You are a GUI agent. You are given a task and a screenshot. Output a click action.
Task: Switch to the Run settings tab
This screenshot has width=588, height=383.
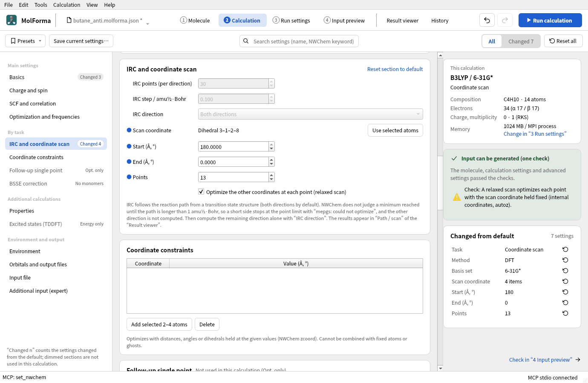coord(291,20)
